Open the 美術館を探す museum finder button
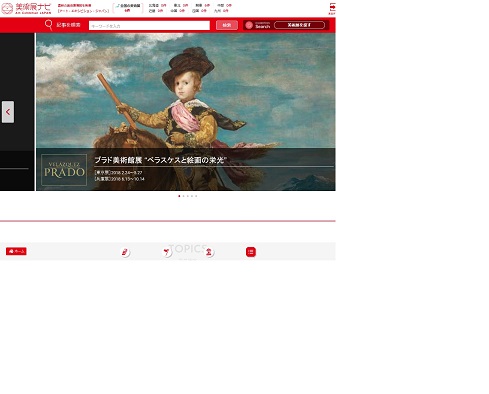Viewport: 489px width, 394px height. (299, 25)
